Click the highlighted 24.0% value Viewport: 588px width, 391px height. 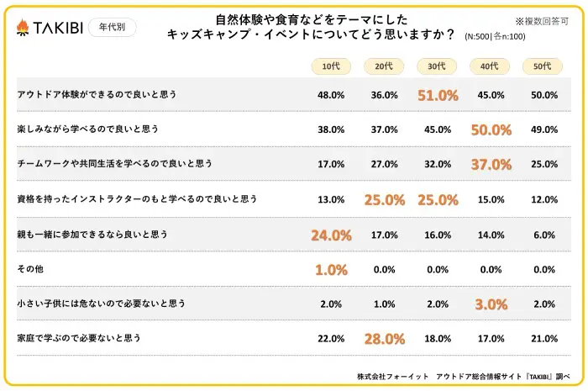tap(331, 235)
